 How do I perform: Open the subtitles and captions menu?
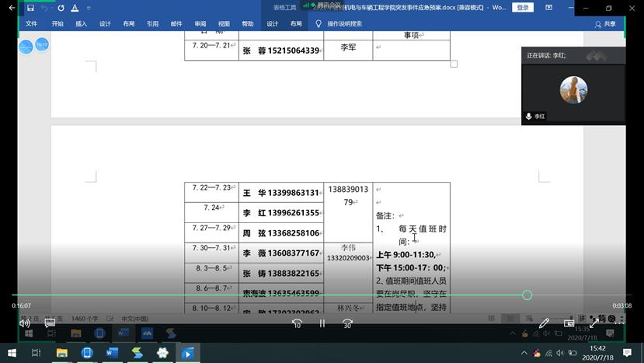click(x=50, y=323)
